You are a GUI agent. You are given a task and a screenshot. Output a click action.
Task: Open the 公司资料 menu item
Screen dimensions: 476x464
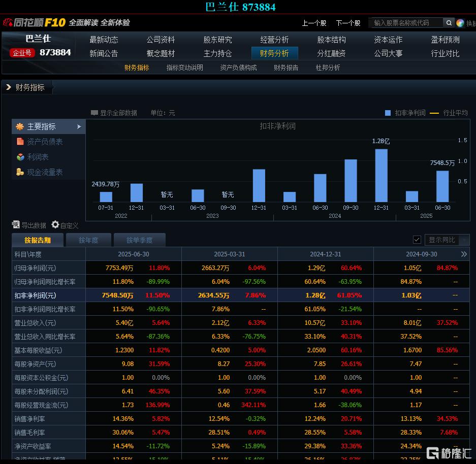[x=161, y=40]
